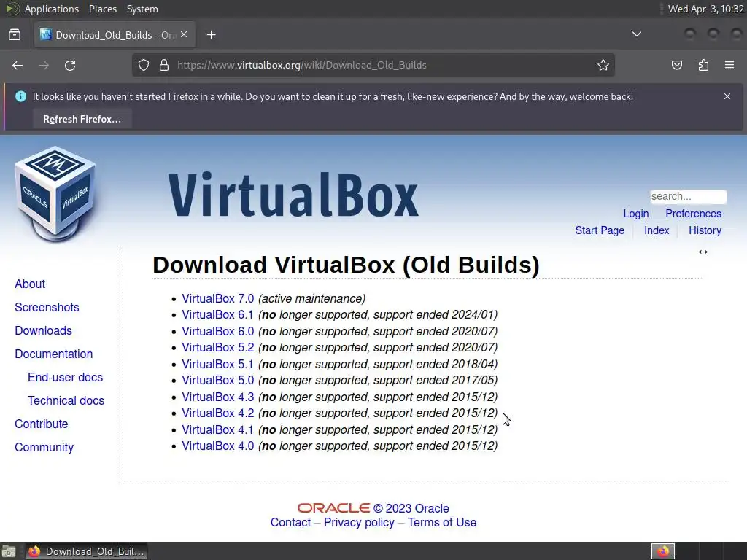Screen dimensions: 747x560
Task: Click the © 2023 Oracle text
Action: [x=411, y=508]
